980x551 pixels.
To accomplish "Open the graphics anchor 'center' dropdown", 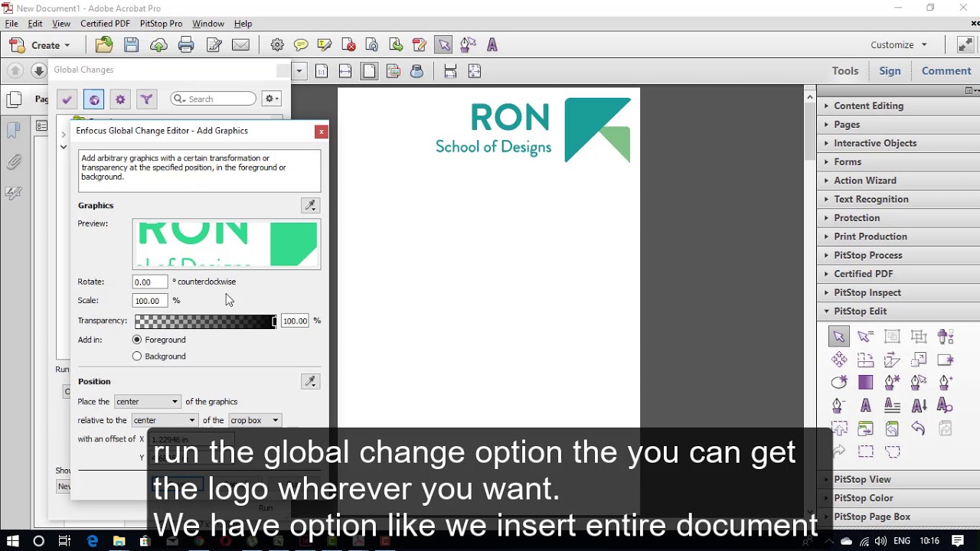I will tap(147, 402).
